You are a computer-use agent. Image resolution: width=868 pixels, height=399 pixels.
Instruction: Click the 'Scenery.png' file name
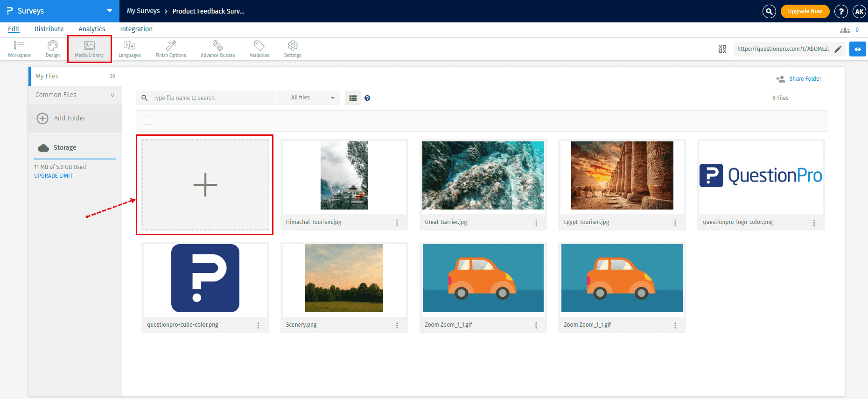tap(301, 325)
